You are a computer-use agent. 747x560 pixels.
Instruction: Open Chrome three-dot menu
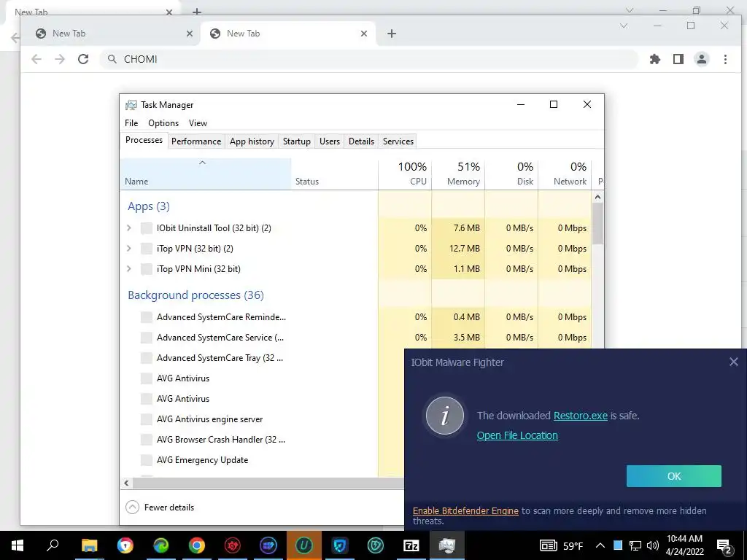(x=725, y=59)
